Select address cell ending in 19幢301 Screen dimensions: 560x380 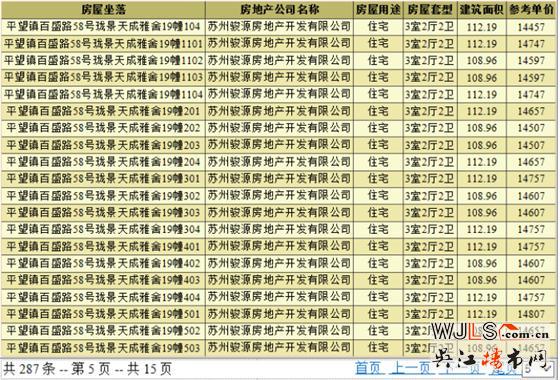[104, 179]
